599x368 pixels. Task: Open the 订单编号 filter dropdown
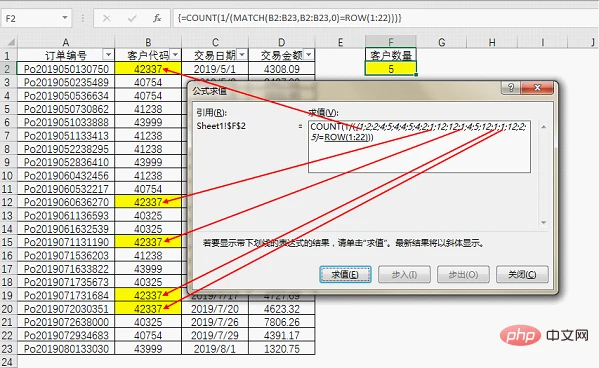point(108,55)
